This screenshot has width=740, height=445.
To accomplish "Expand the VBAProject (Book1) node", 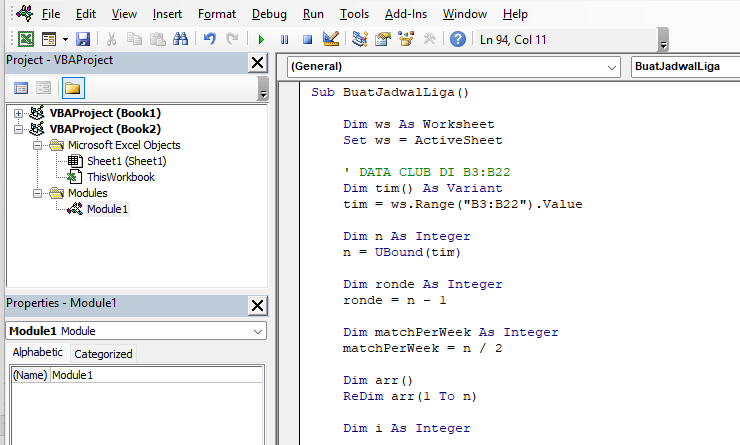I will 18,113.
